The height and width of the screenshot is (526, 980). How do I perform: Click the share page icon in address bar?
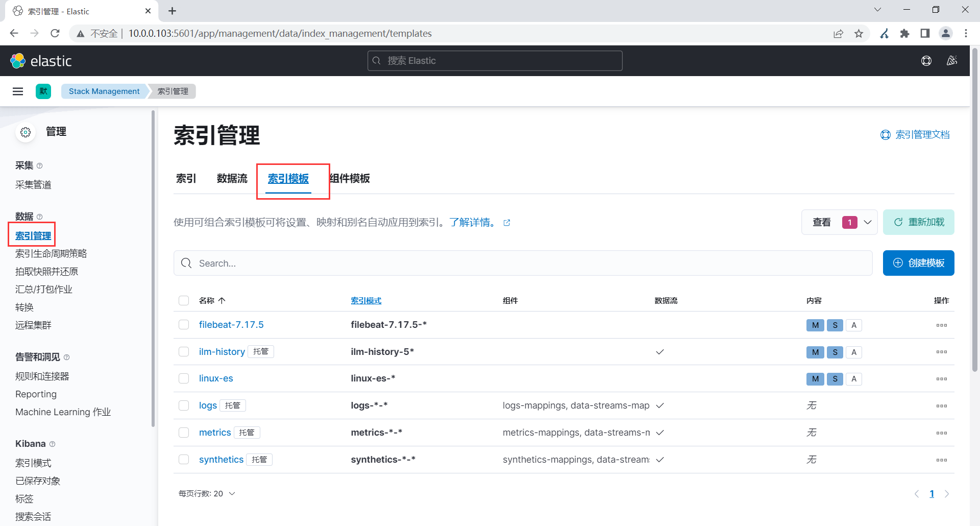click(838, 33)
